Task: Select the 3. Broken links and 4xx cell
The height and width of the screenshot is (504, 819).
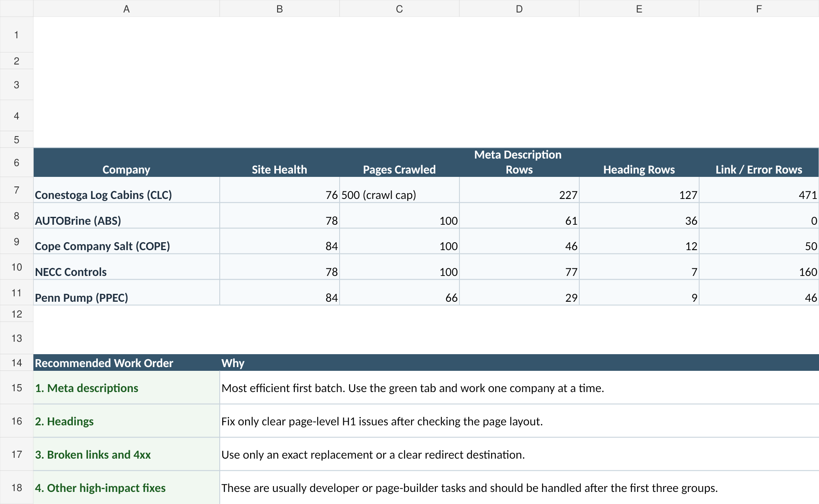Action: [127, 454]
